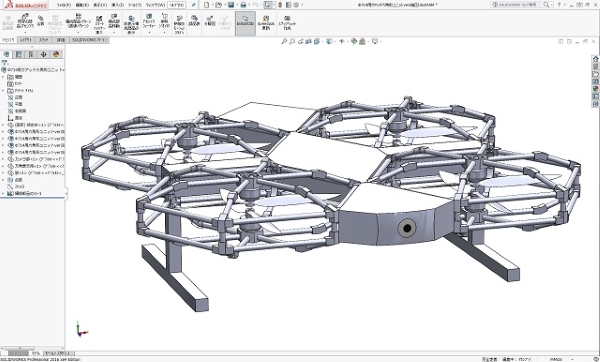Switch to the DisplayManager tab
The height and width of the screenshot is (362, 600).
pyautogui.click(x=56, y=54)
